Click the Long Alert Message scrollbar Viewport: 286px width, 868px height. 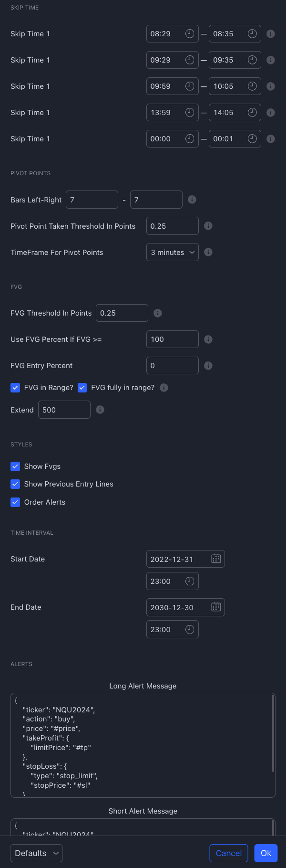pyautogui.click(x=273, y=733)
